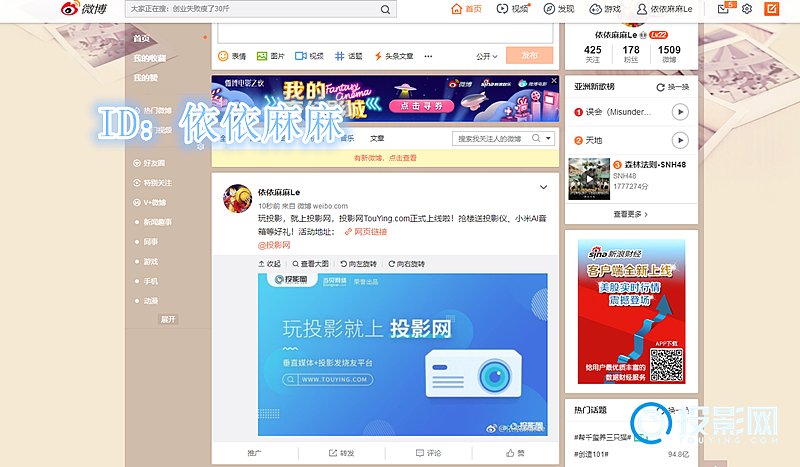Image resolution: width=800 pixels, height=467 pixels.
Task: Open 好友圈 in left sidebar
Action: (149, 163)
